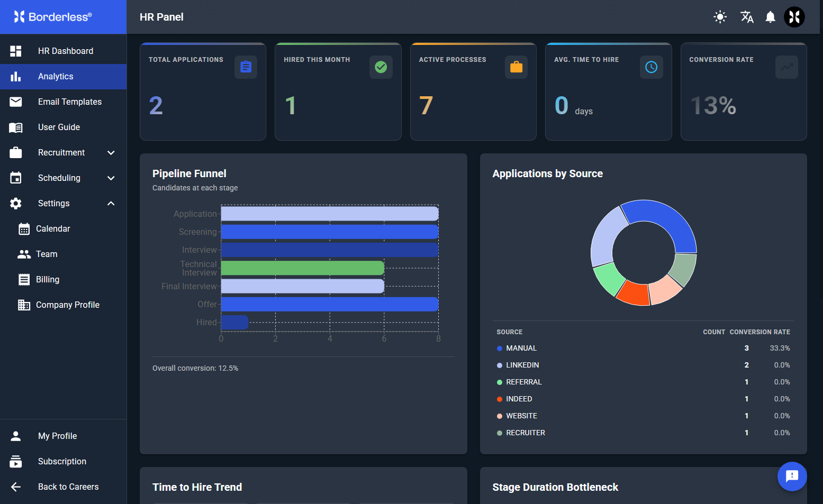Click the Conversion Rate trend icon
The width and height of the screenshot is (823, 504).
786,67
